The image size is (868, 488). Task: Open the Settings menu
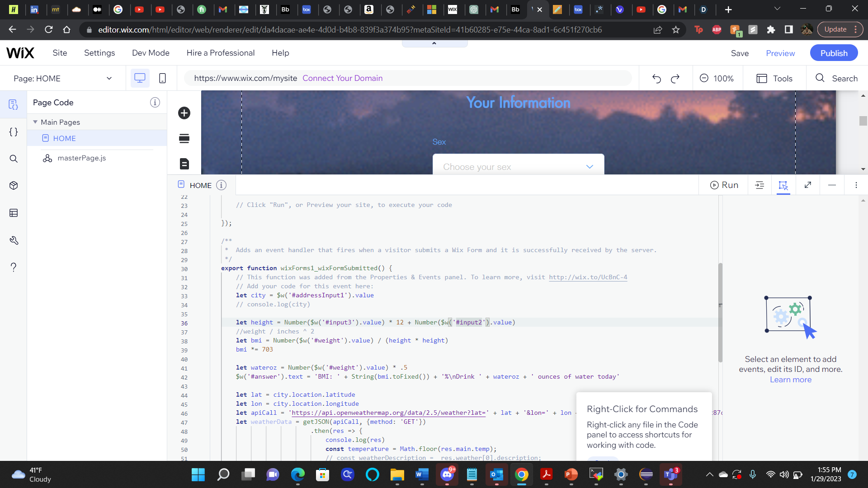(99, 53)
